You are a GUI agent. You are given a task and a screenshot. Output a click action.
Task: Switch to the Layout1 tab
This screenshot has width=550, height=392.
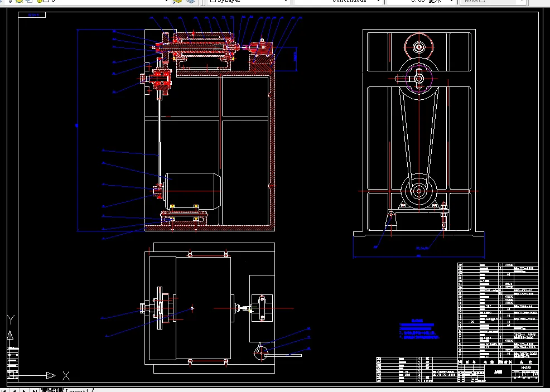point(78,390)
